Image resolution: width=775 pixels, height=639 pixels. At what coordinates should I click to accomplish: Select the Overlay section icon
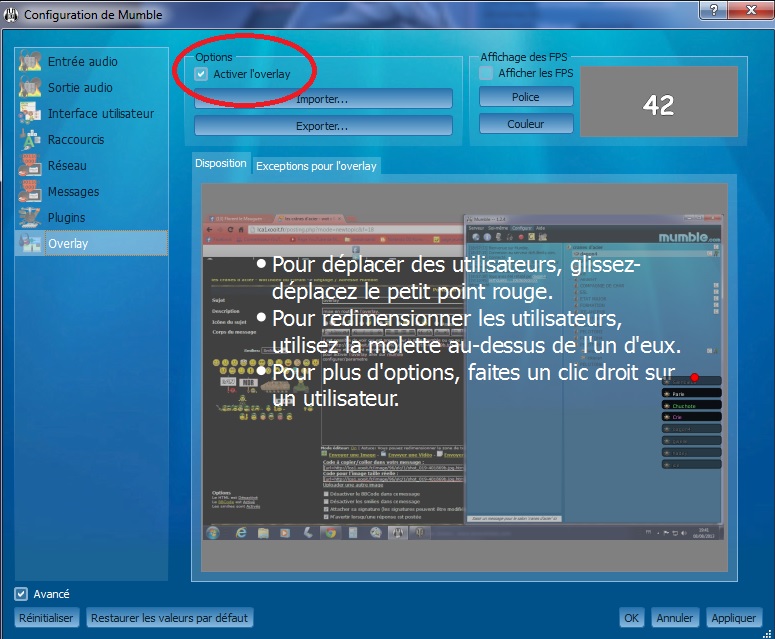[30, 243]
